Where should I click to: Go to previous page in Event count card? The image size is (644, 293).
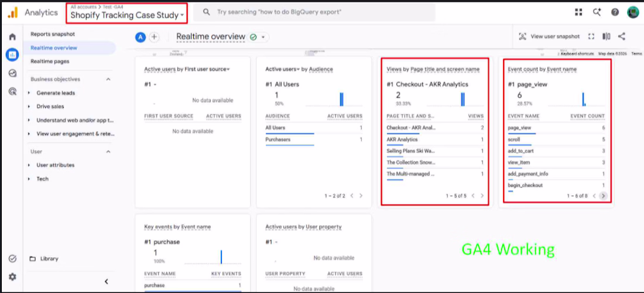click(594, 196)
